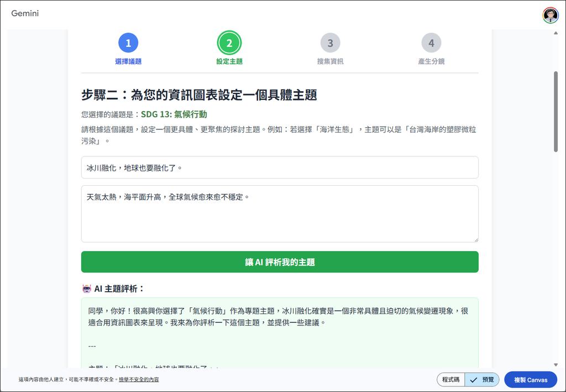
Task: Open the 檢舉不安全的內容 link
Action: point(139,379)
